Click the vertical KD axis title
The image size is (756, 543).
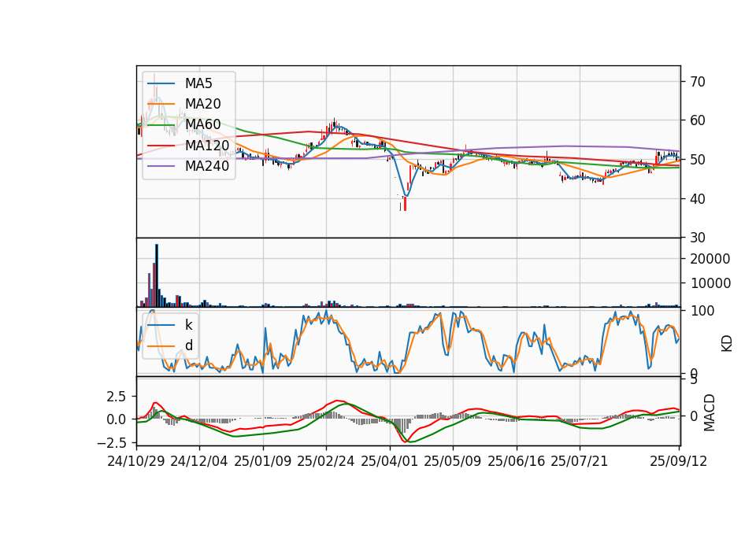(x=727, y=344)
